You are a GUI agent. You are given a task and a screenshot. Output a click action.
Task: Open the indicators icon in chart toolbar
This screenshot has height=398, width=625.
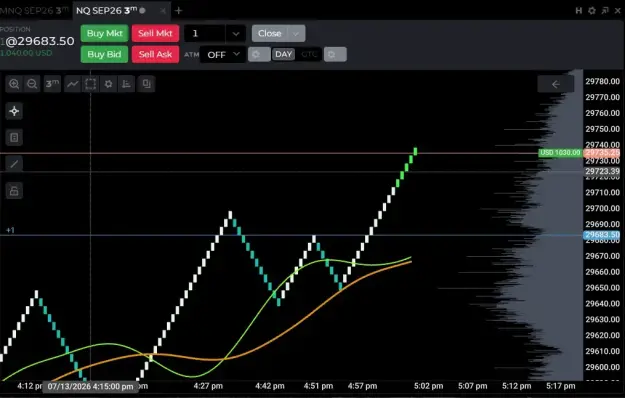tap(126, 84)
